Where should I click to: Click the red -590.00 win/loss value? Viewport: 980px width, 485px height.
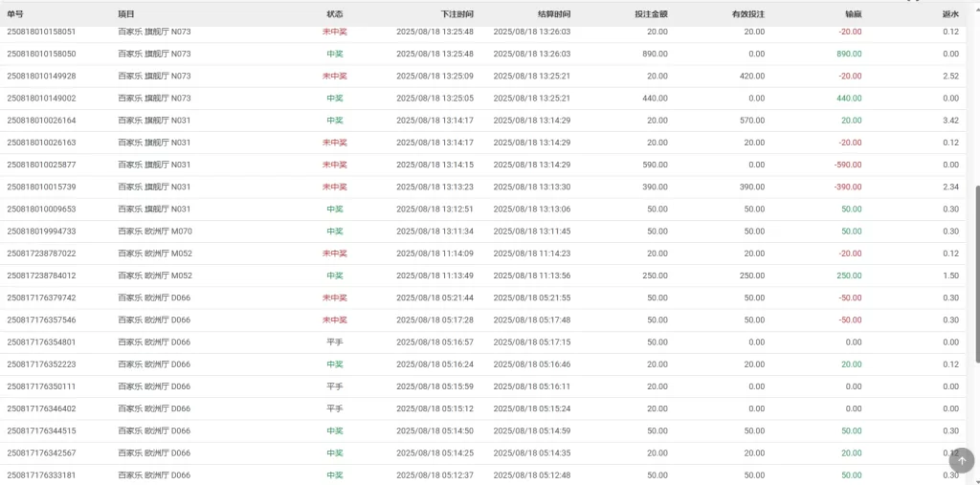[848, 165]
